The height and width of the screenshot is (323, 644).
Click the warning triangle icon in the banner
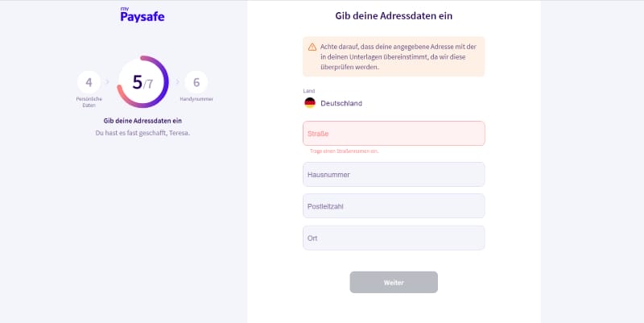click(312, 48)
